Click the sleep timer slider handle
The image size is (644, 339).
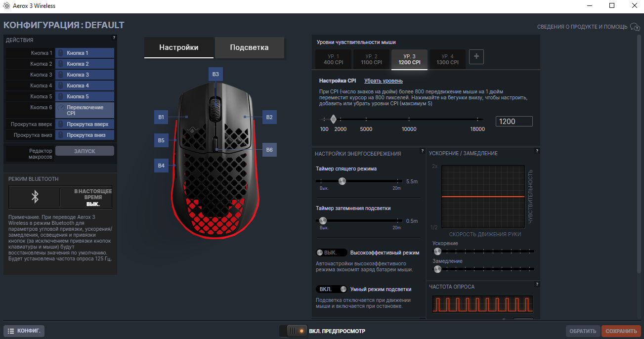point(342,181)
